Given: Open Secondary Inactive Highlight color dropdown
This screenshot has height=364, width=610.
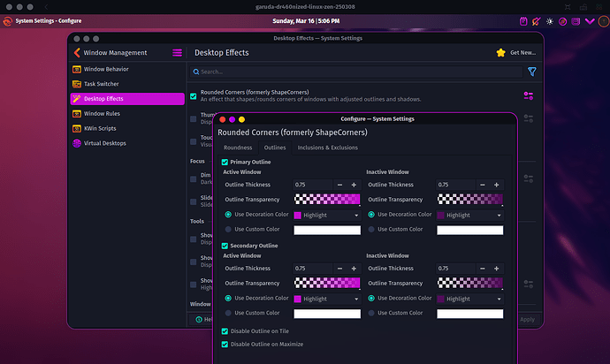Looking at the screenshot, I should [470, 299].
